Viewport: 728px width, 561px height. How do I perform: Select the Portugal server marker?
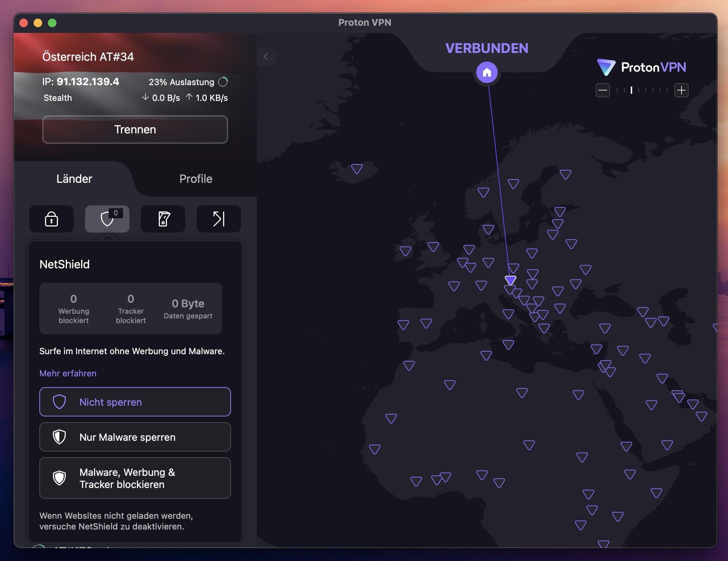click(x=403, y=325)
